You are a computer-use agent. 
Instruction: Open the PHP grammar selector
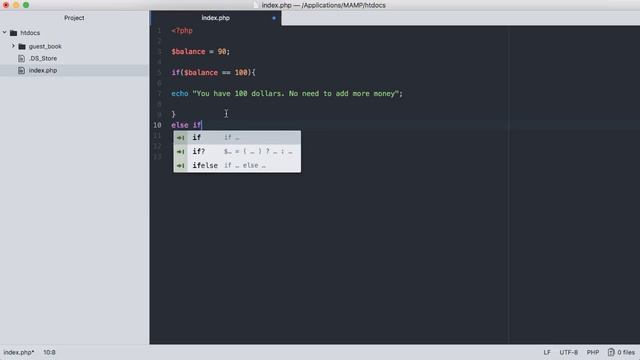(593, 352)
